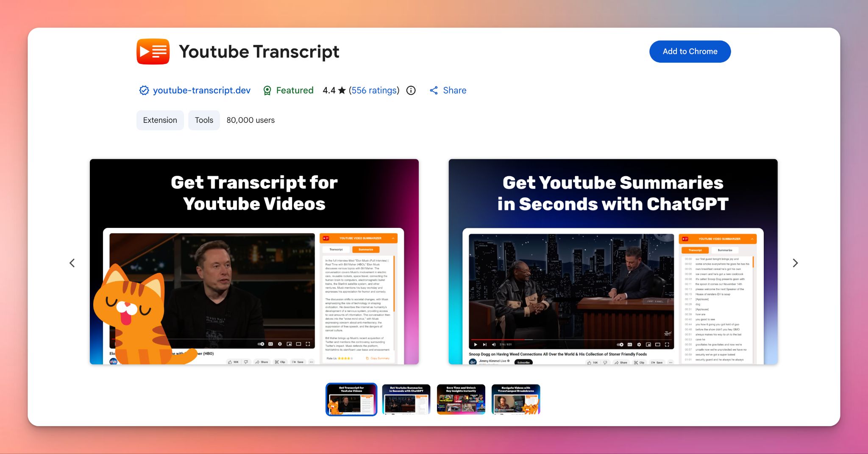Viewport: 868px width, 454px height.
Task: Go back with the left carousel arrow
Action: tap(72, 263)
